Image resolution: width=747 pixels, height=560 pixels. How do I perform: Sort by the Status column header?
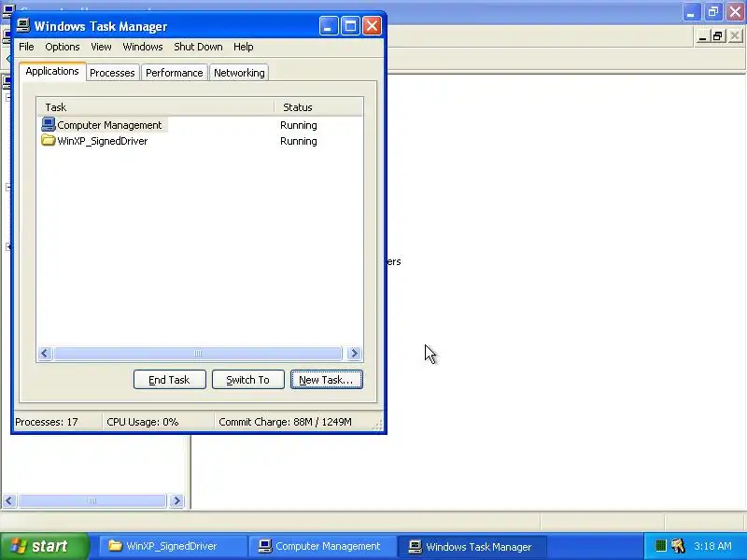point(318,107)
